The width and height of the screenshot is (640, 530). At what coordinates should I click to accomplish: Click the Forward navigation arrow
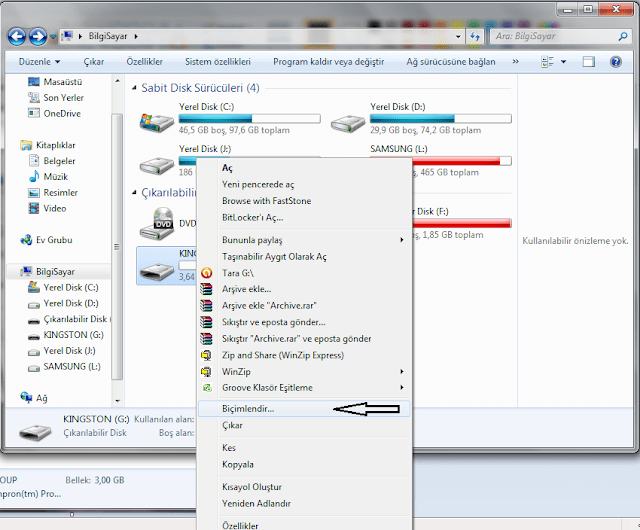tap(38, 37)
